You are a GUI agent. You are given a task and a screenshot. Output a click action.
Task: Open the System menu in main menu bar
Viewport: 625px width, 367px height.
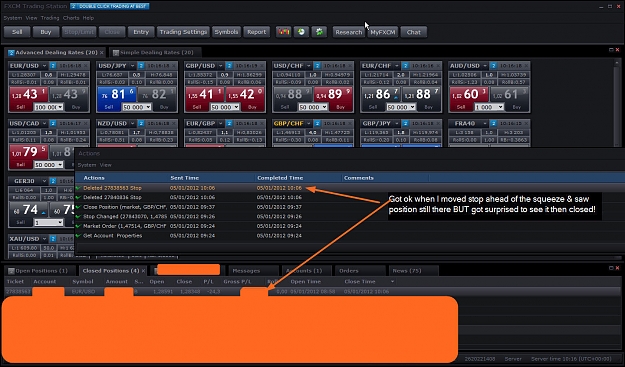click(x=13, y=18)
